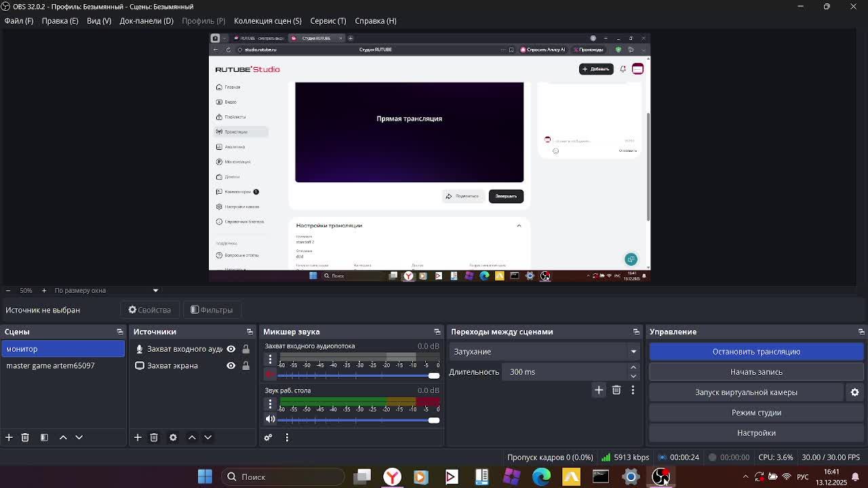Increase transition duration with the up arrow
The width and height of the screenshot is (868, 488).
[x=633, y=368]
